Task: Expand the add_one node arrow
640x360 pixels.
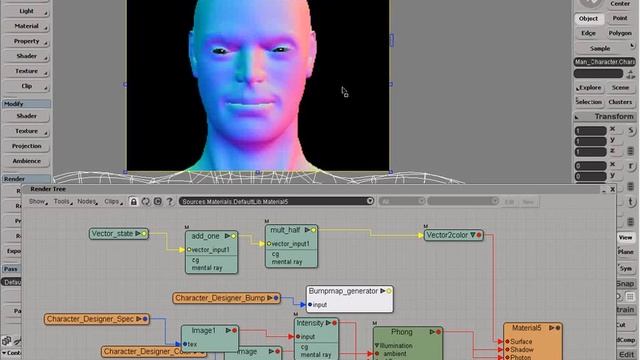Action: coord(227,236)
